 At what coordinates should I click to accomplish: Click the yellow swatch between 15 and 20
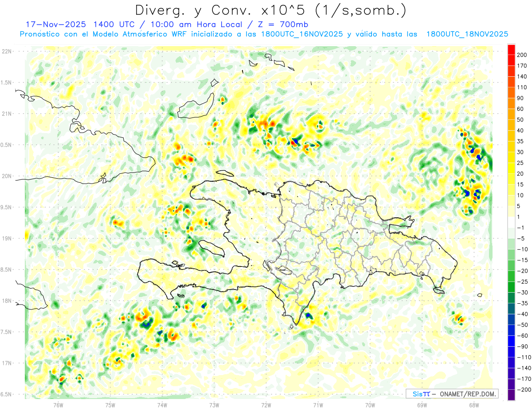click(511, 179)
